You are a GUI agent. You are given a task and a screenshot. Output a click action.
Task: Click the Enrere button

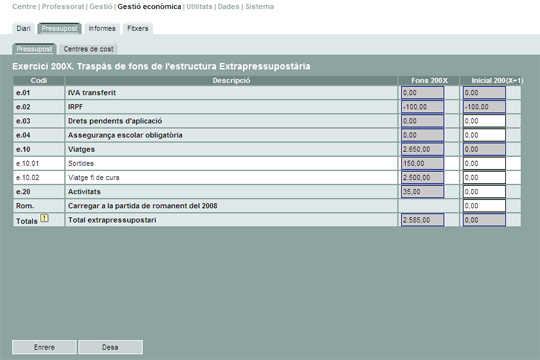[x=44, y=347]
